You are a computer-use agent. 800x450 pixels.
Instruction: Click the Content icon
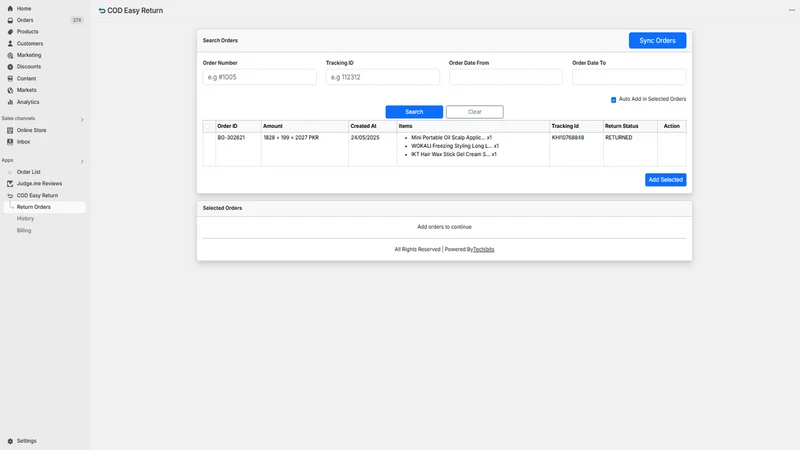coord(10,79)
